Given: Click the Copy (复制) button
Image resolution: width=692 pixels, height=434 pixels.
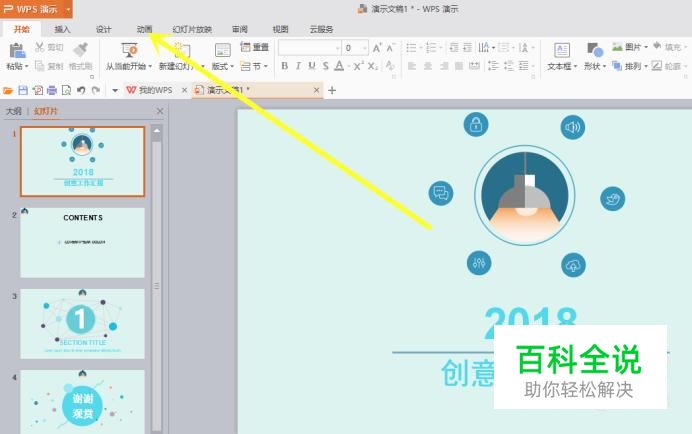Looking at the screenshot, I should click(49, 66).
